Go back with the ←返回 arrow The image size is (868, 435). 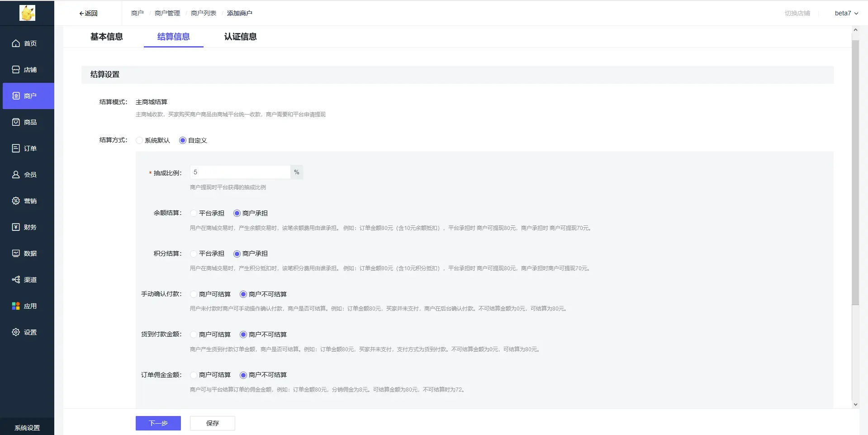click(88, 13)
